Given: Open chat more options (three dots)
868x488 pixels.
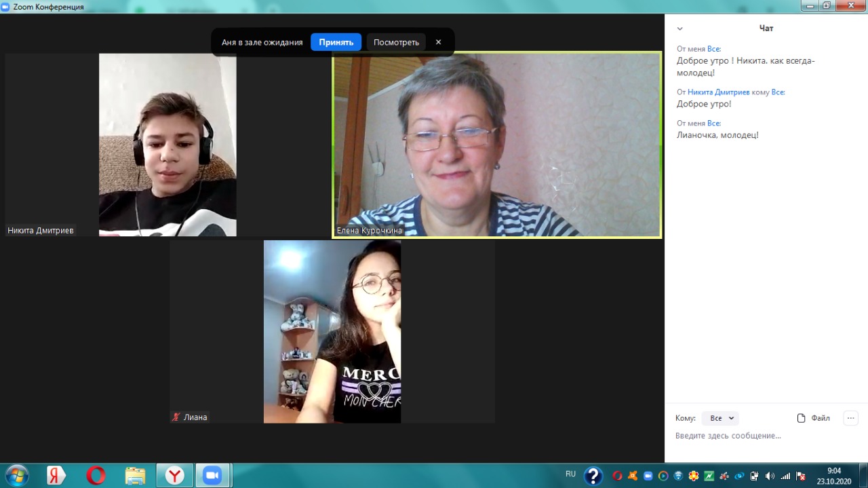Looking at the screenshot, I should pyautogui.click(x=850, y=418).
